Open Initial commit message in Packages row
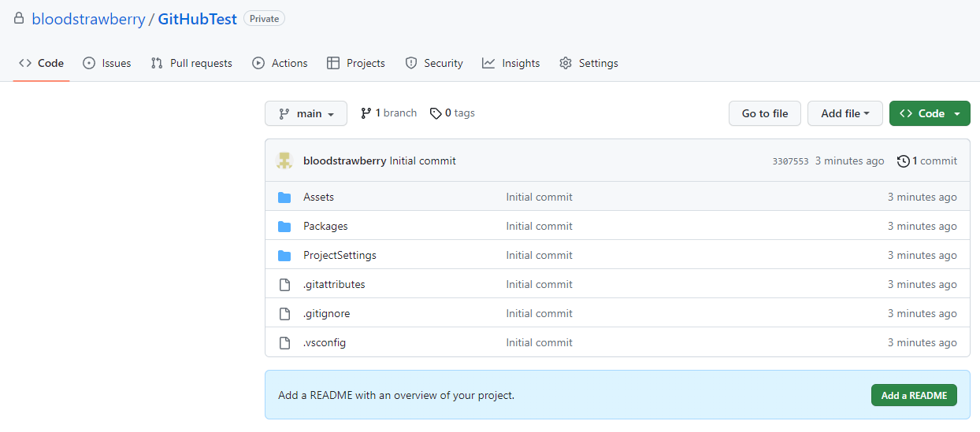 (x=540, y=226)
